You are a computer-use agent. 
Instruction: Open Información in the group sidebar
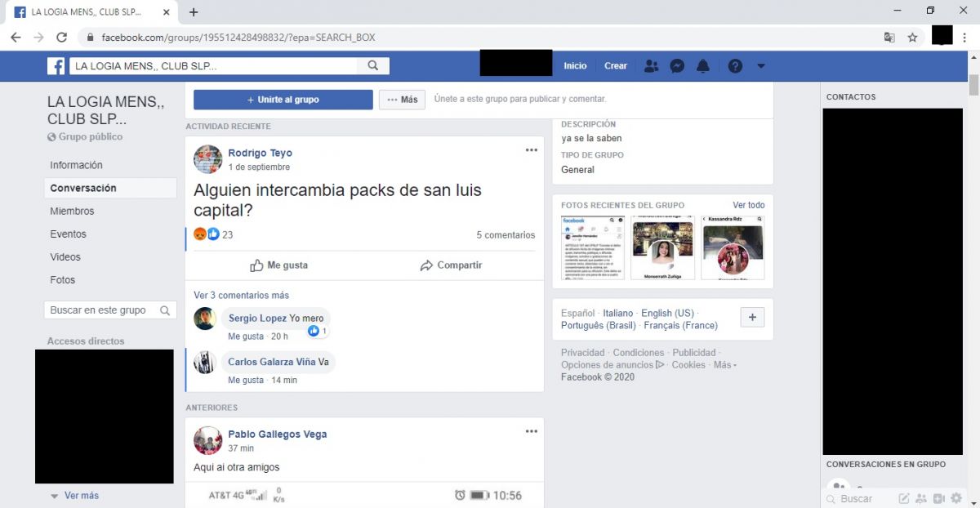[x=76, y=165]
